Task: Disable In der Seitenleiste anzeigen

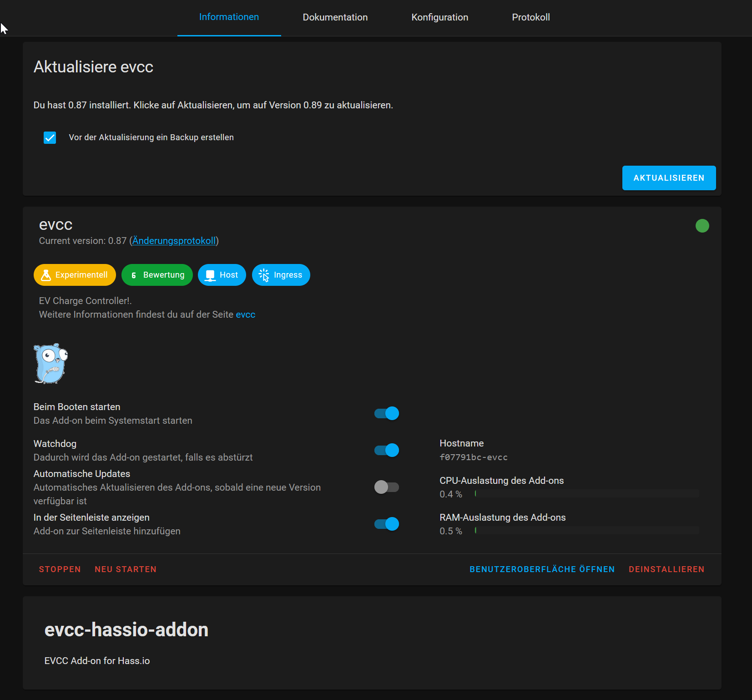Action: tap(386, 523)
